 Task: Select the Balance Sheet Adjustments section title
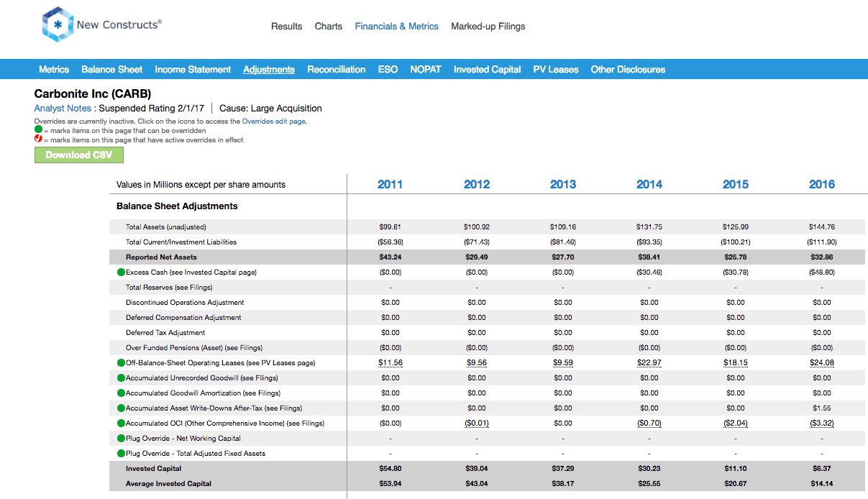177,206
